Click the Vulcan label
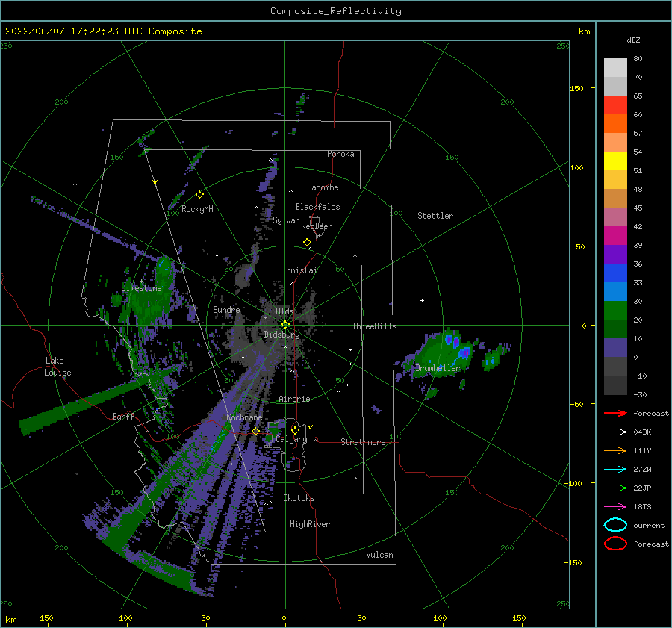Image resolution: width=672 pixels, height=628 pixels. click(x=380, y=555)
